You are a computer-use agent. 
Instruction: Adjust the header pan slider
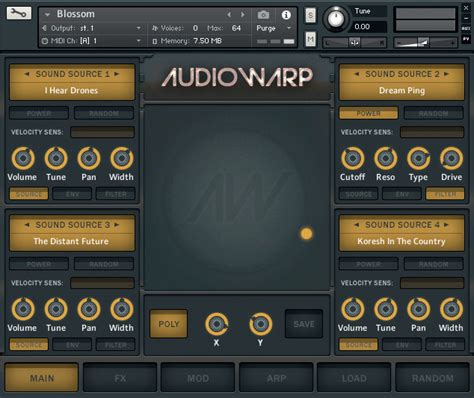pos(354,43)
